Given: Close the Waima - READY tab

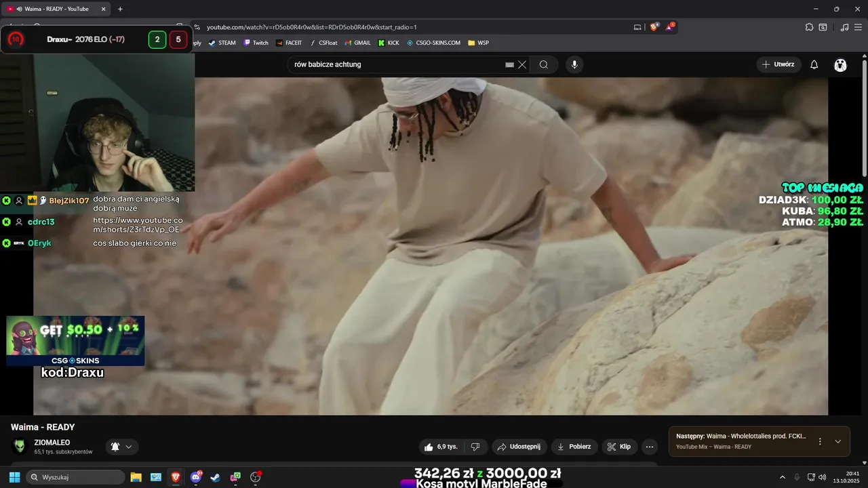Looking at the screenshot, I should click(103, 9).
